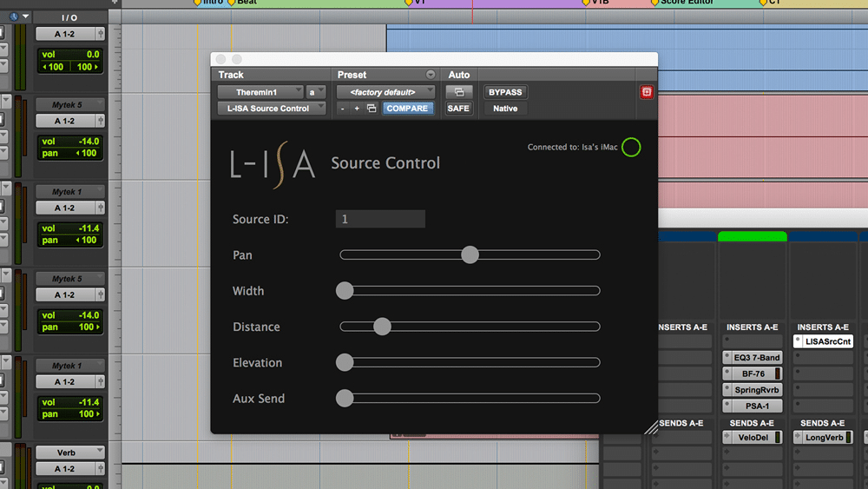Jump to the Beat timeline marker
Image resolution: width=868 pixels, height=489 pixels.
[247, 3]
